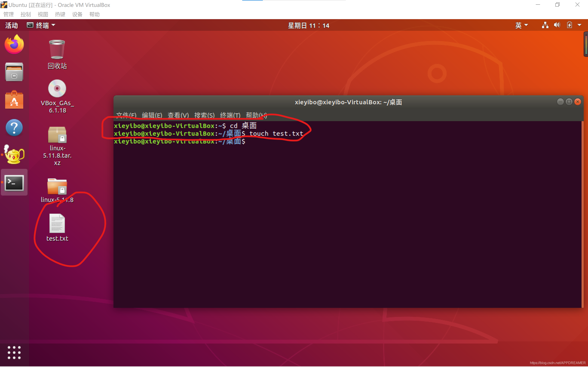588x367 pixels.
Task: Open VirtualBox 热键 menu
Action: 60,14
